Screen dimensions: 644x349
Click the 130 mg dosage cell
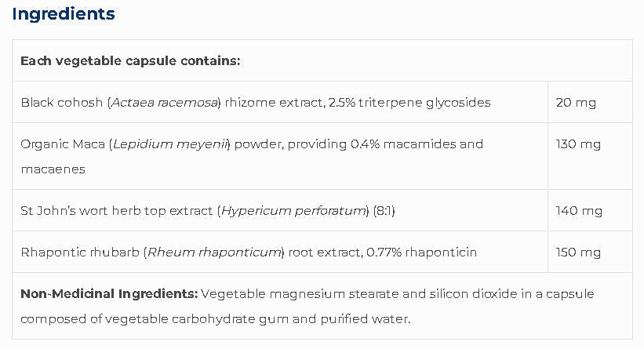pyautogui.click(x=578, y=144)
